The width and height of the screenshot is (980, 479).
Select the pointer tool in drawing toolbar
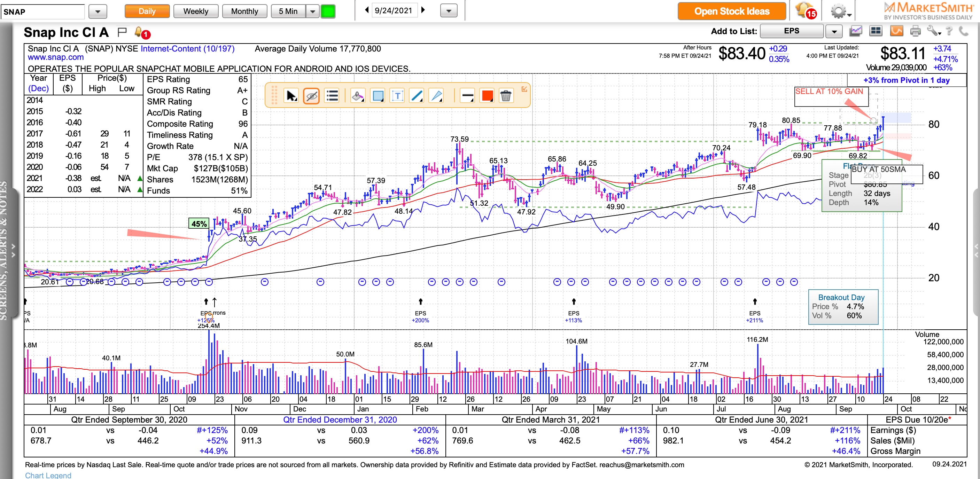coord(291,96)
